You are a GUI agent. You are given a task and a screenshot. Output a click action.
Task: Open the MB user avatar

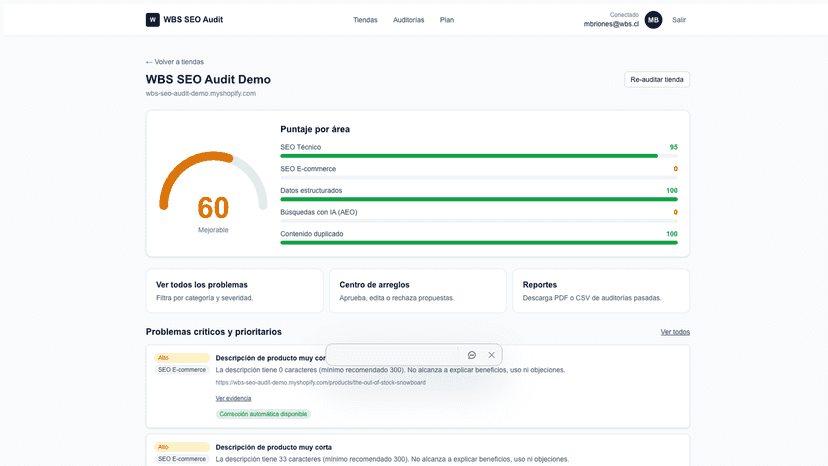[653, 20]
